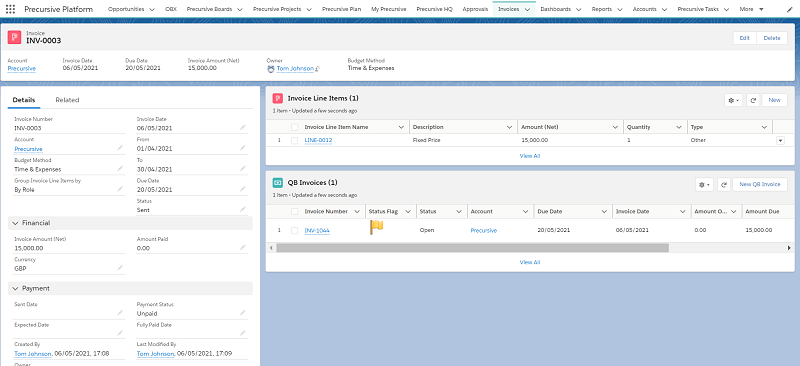The height and width of the screenshot is (366, 800).
Task: Click the yellow status flag icon
Action: coord(376,227)
